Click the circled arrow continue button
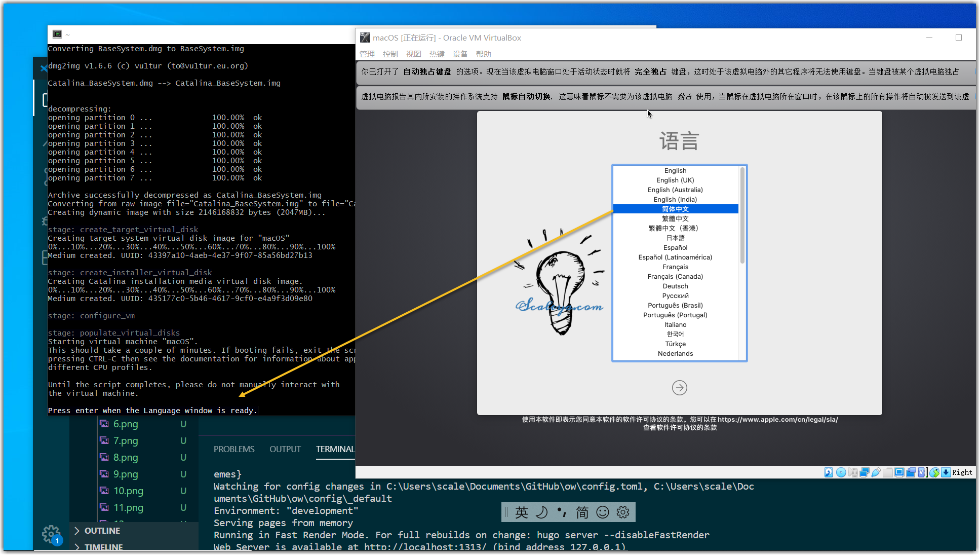 [x=679, y=388]
